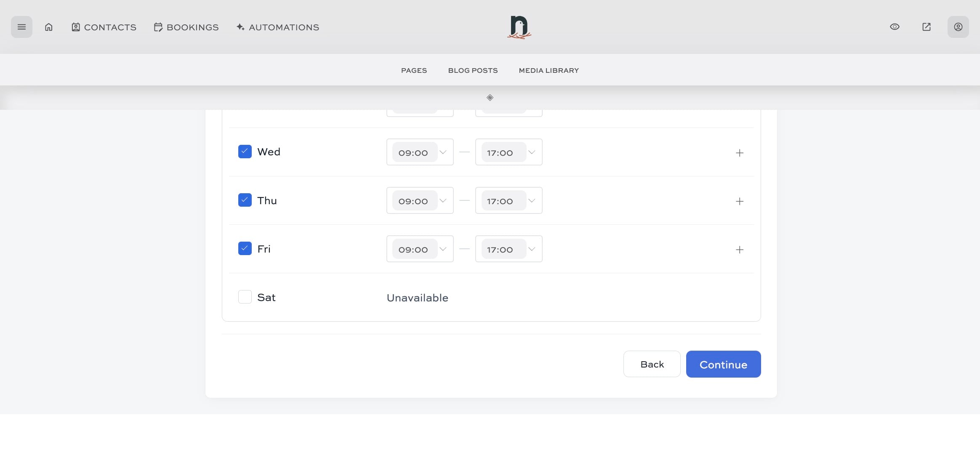Screen dimensions: 980x458
Task: Enable availability for Saturday
Action: pos(245,296)
